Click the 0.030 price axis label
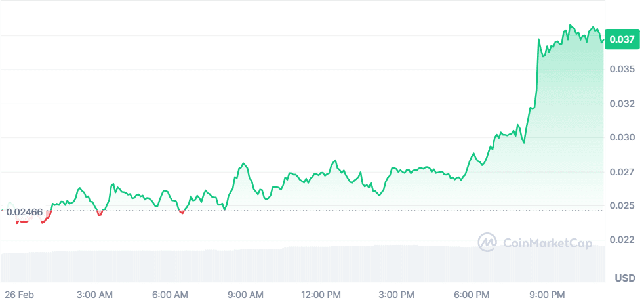 coord(622,138)
